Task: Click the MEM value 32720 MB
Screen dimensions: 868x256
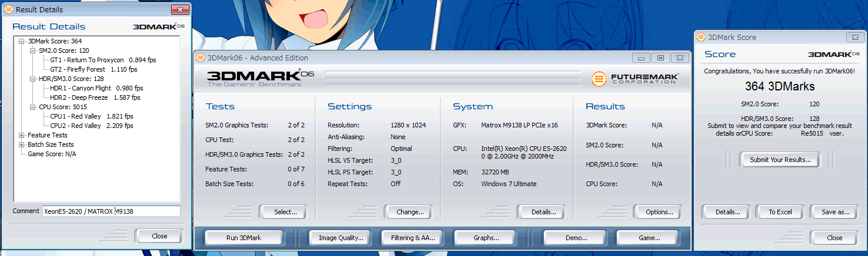Action: (495, 172)
